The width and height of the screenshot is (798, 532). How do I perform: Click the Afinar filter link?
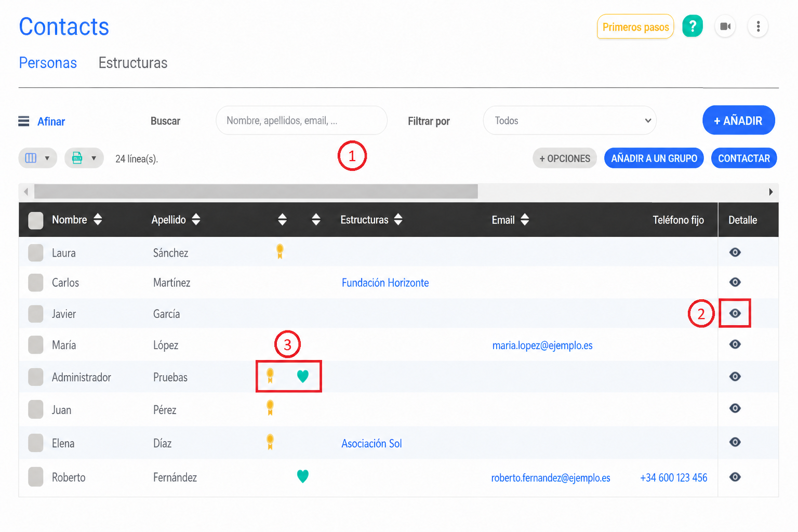tap(51, 121)
